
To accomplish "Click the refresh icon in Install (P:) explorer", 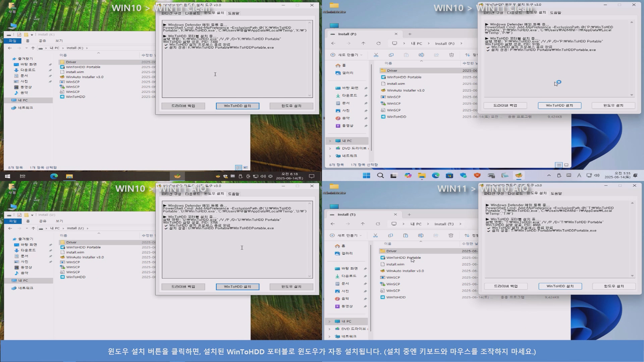I will coord(379,43).
